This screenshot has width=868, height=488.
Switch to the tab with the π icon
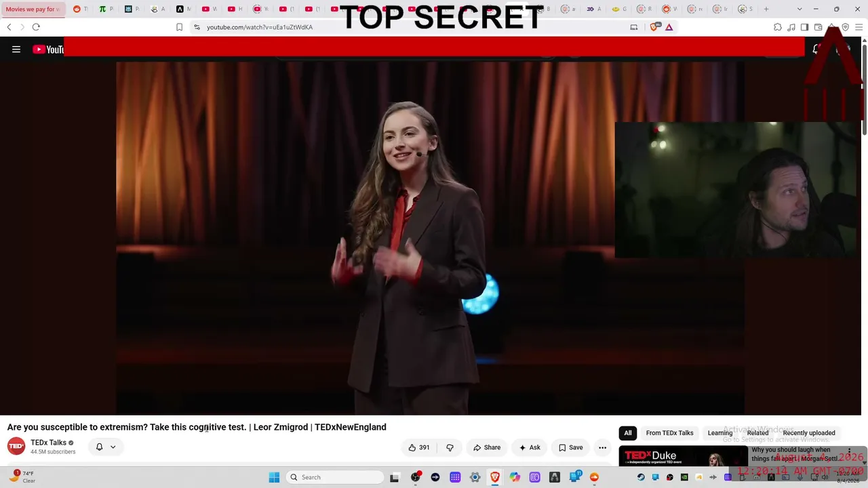click(x=106, y=9)
